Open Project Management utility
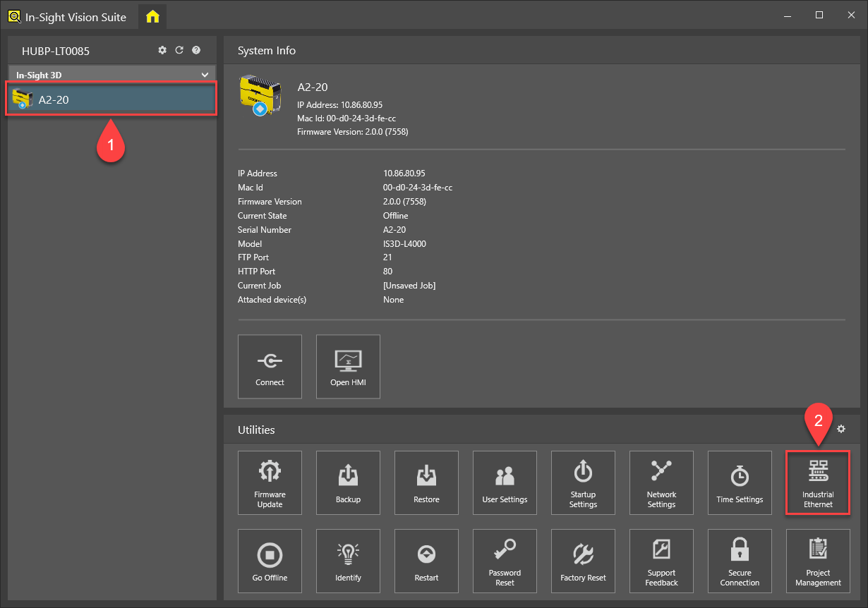Viewport: 868px width, 608px height. tap(818, 561)
